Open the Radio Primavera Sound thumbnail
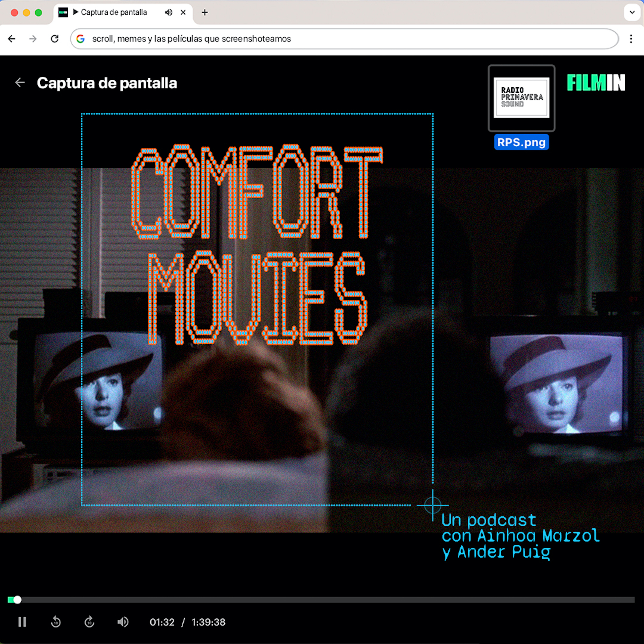 click(x=521, y=98)
